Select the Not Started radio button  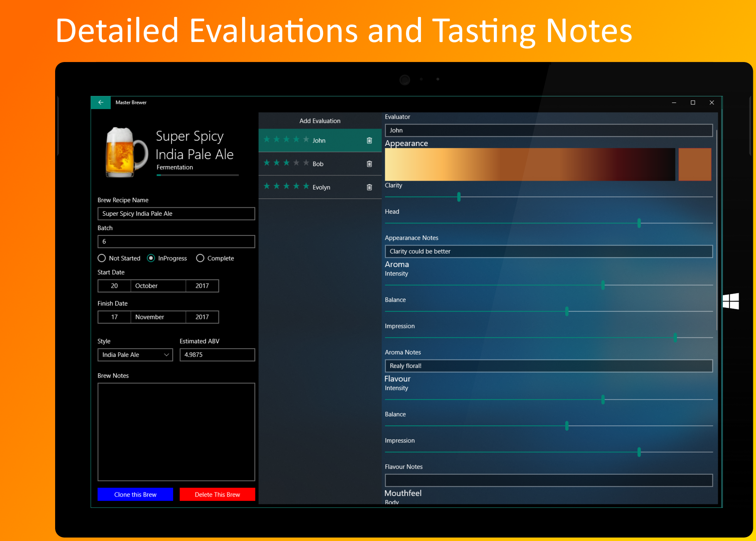click(101, 258)
